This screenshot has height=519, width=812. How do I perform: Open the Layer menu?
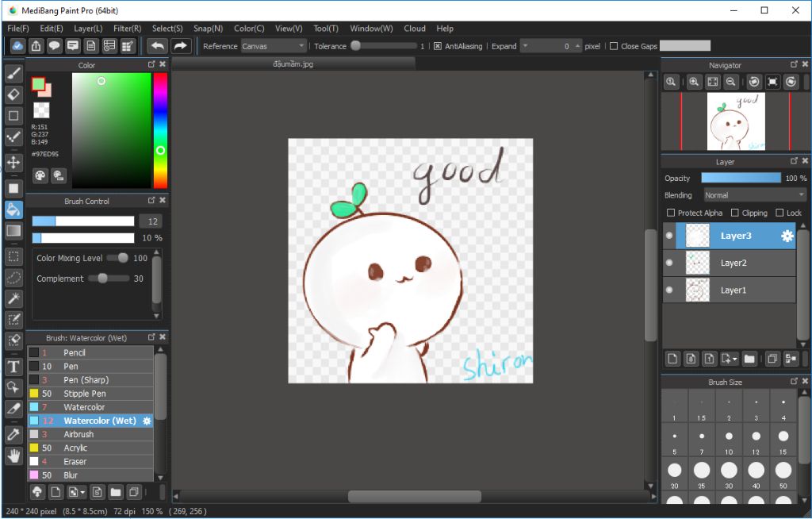coord(88,29)
